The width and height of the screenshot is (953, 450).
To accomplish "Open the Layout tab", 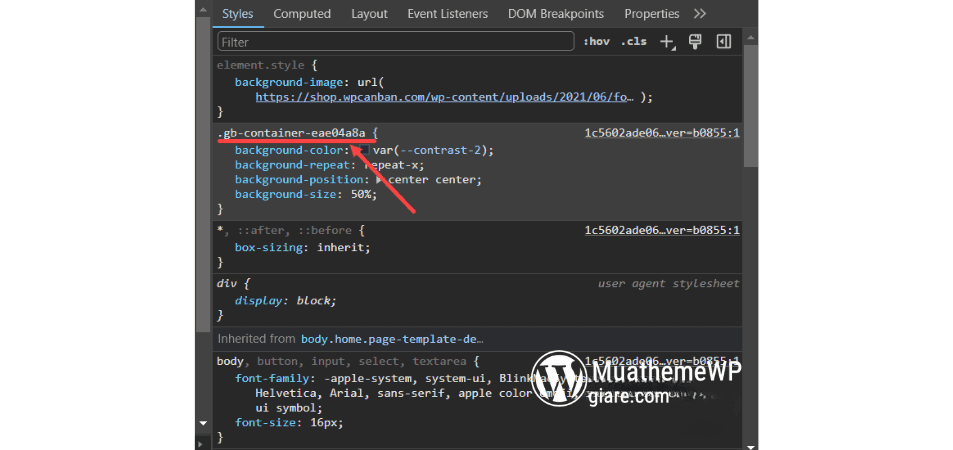I will tap(369, 14).
